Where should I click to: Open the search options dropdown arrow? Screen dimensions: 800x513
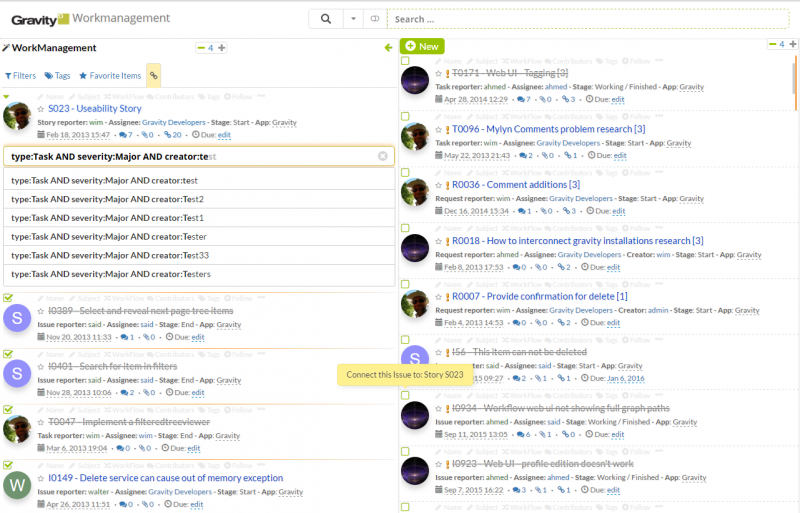(x=354, y=18)
